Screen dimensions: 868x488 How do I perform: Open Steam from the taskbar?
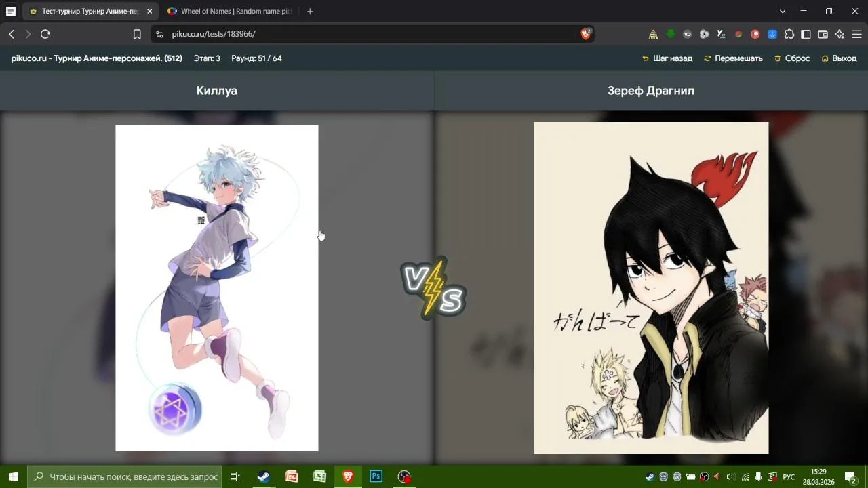click(263, 476)
